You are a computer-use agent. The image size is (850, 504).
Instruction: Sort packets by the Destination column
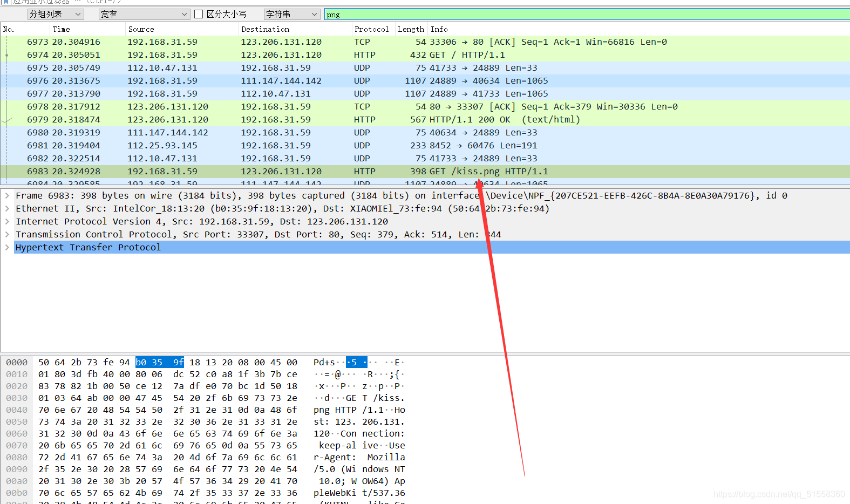coord(295,29)
